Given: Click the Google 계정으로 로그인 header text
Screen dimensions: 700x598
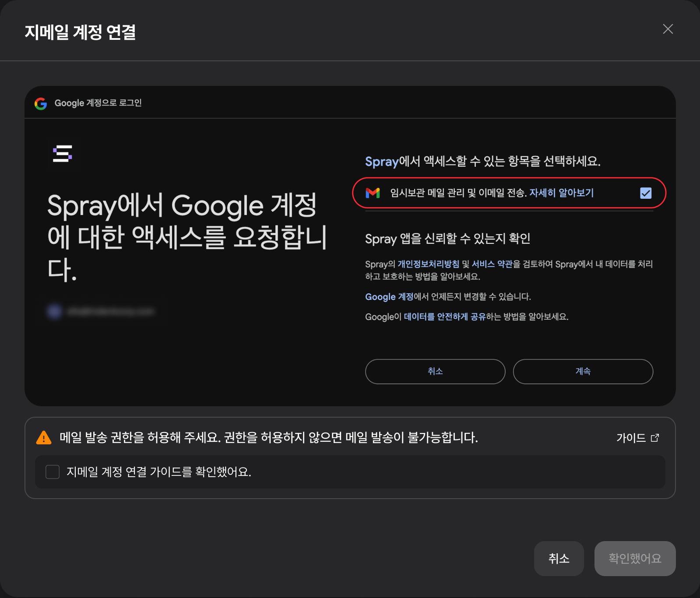Looking at the screenshot, I should click(x=98, y=103).
